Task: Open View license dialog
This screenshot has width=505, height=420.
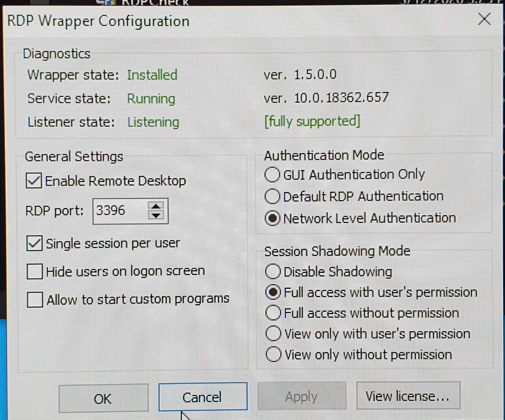Action: (408, 396)
